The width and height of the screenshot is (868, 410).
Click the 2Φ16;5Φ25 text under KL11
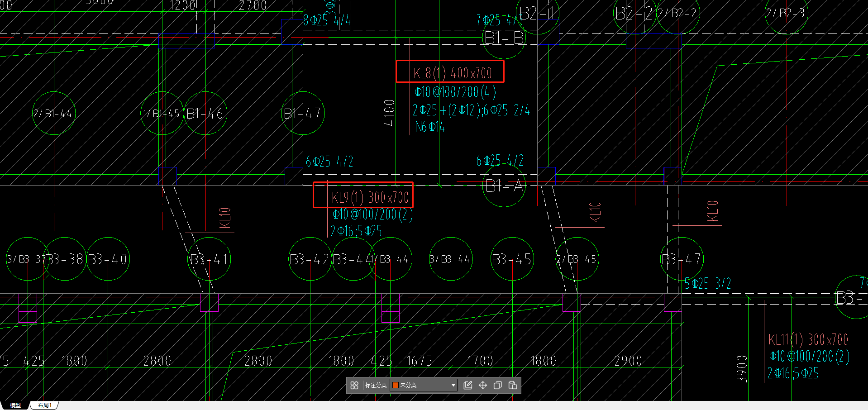tap(793, 373)
